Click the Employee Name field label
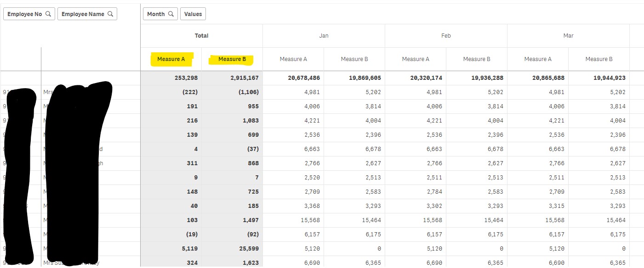644x268 pixels. 83,14
